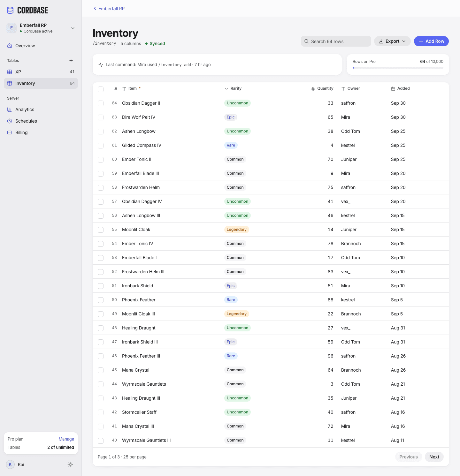
Task: Click the Schedules clock icon
Action: (x=10, y=121)
